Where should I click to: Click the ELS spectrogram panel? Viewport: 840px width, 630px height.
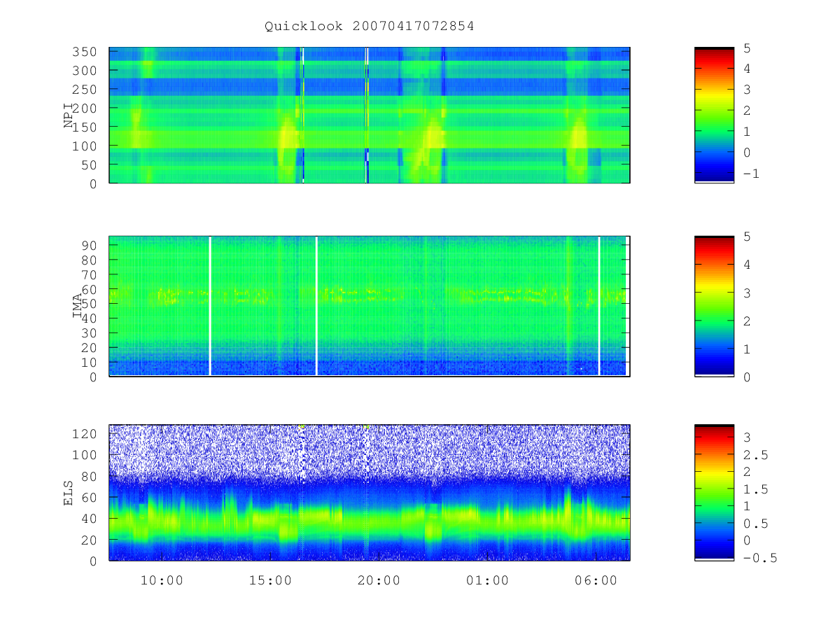point(370,493)
